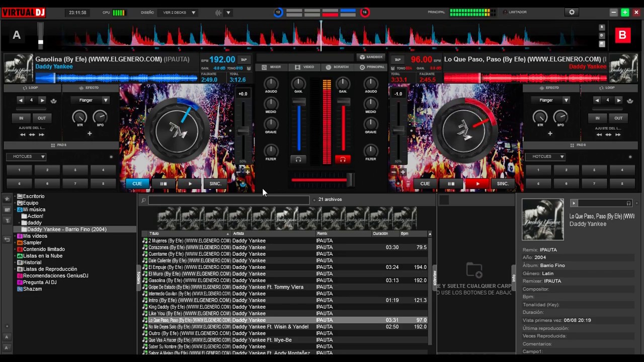644x362 pixels.
Task: Select the Historial item in folder tree
Action: click(32, 262)
